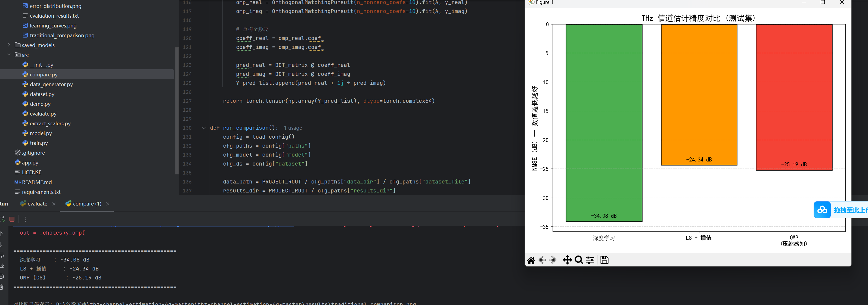868x305 pixels.
Task: Click the '1 usage' hint next to run_comparison
Action: click(293, 128)
